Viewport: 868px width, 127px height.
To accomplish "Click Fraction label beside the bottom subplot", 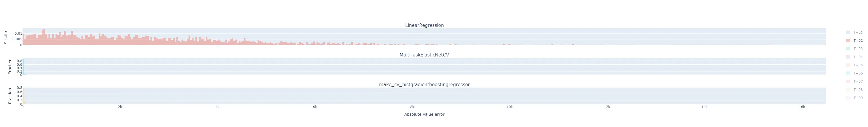I will (x=10, y=96).
